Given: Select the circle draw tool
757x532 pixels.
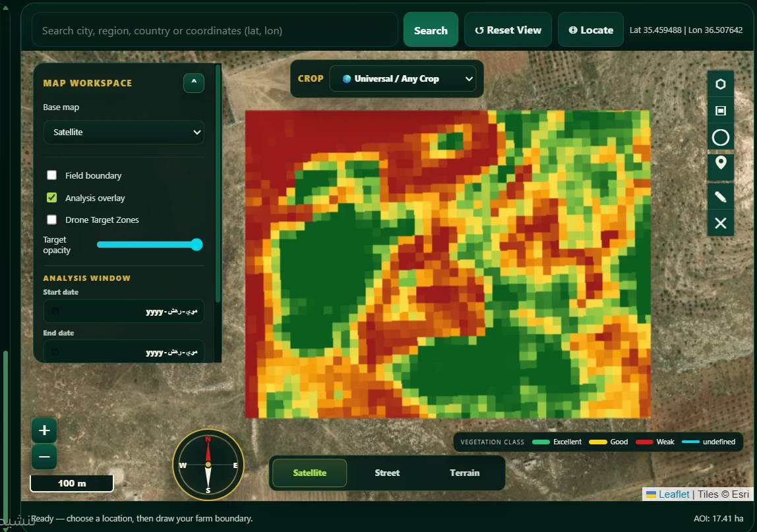Looking at the screenshot, I should click(720, 138).
